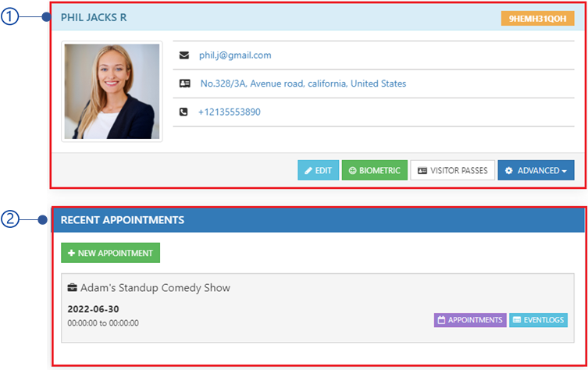Click the address card icon
The image size is (588, 370).
coord(184,84)
